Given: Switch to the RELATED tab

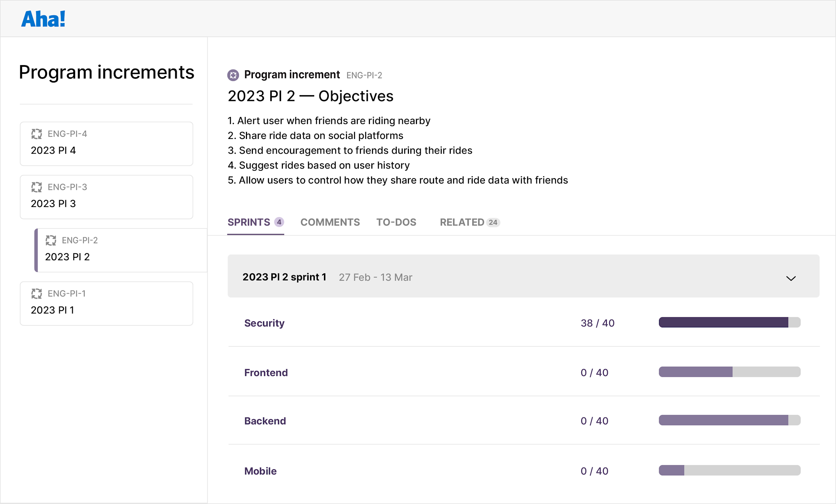Looking at the screenshot, I should click(x=462, y=222).
